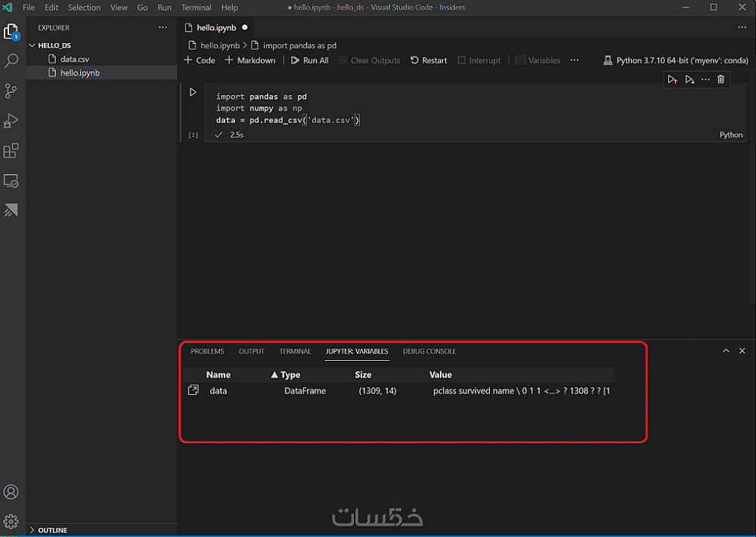The image size is (756, 537).
Task: Click the Interrupt kernel button
Action: pyautogui.click(x=479, y=61)
